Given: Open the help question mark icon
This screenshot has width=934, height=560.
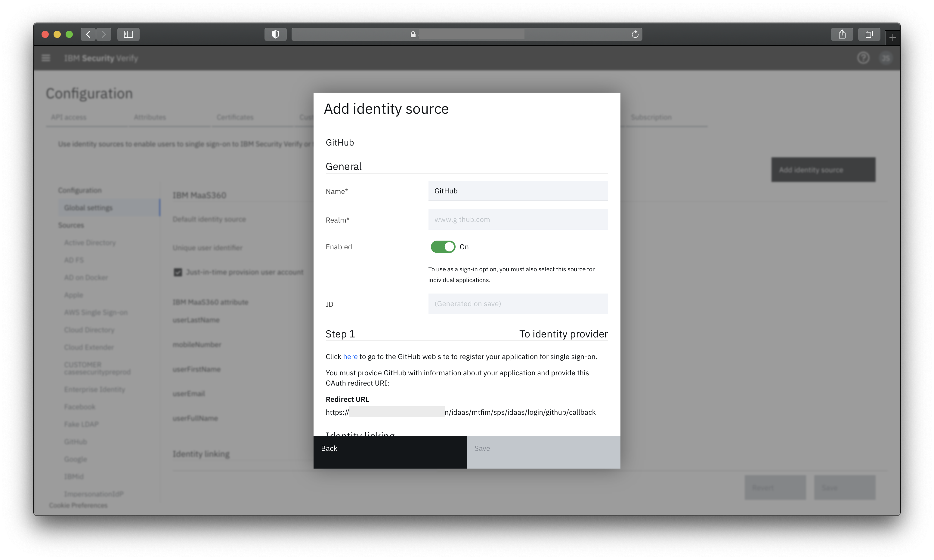Looking at the screenshot, I should 863,58.
